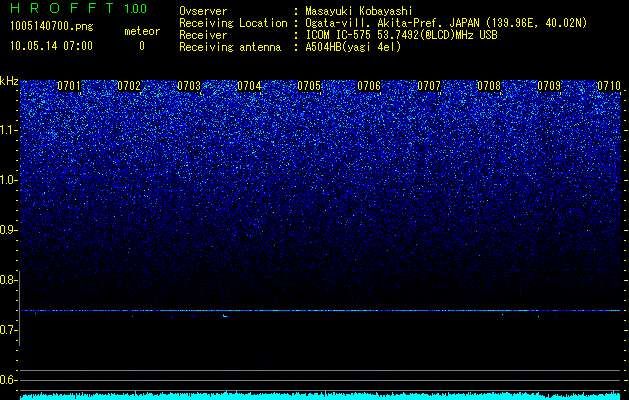
Task: Click the meteor count value 0
Action: tap(142, 46)
